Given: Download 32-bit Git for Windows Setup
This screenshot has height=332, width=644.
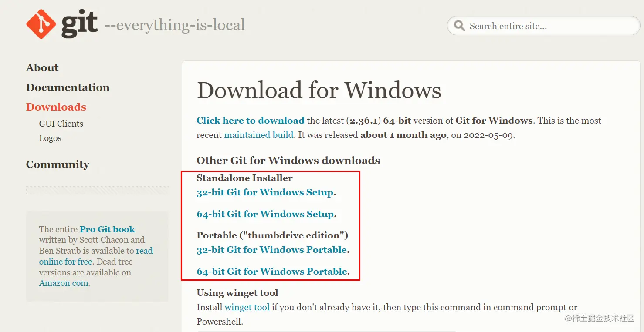Looking at the screenshot, I should click(265, 192).
